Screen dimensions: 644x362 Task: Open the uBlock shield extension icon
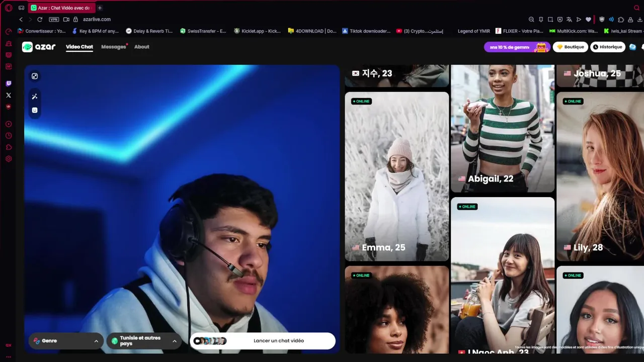coord(602,19)
